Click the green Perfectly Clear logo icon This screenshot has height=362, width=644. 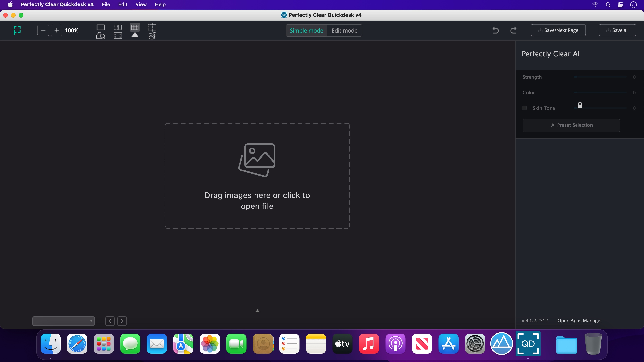(x=17, y=30)
